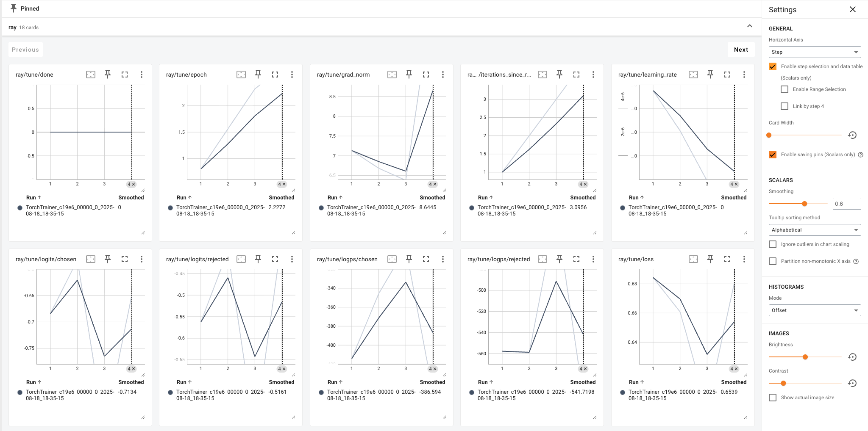Open the Horizontal Axis dropdown

pyautogui.click(x=815, y=52)
